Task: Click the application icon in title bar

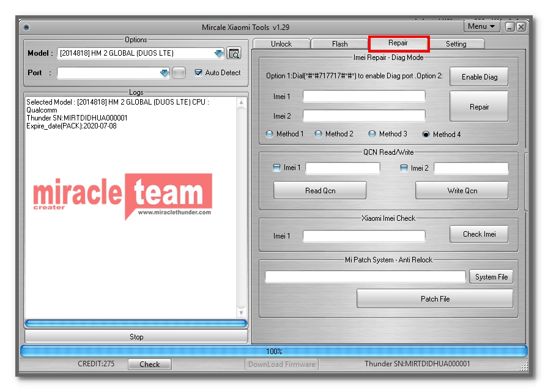Action: coord(26,28)
